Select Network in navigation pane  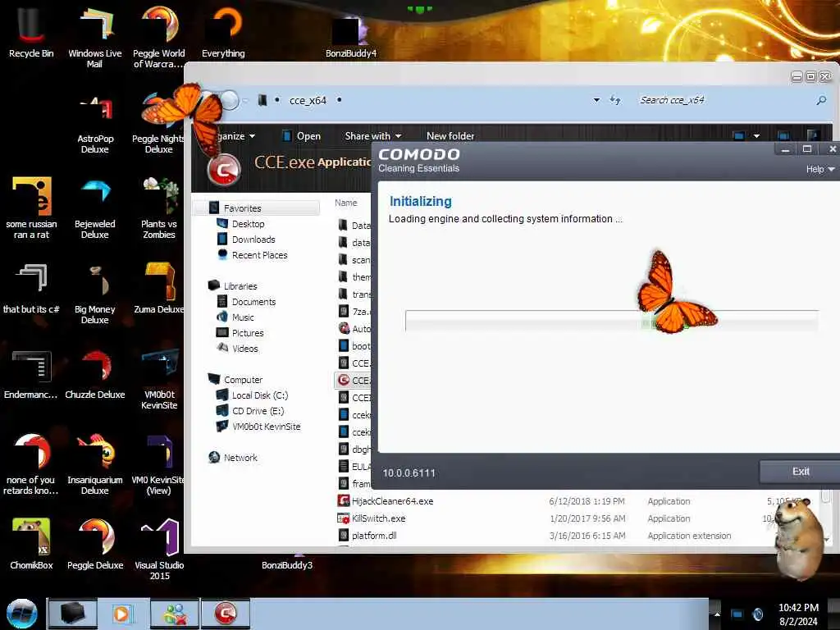[x=240, y=458]
